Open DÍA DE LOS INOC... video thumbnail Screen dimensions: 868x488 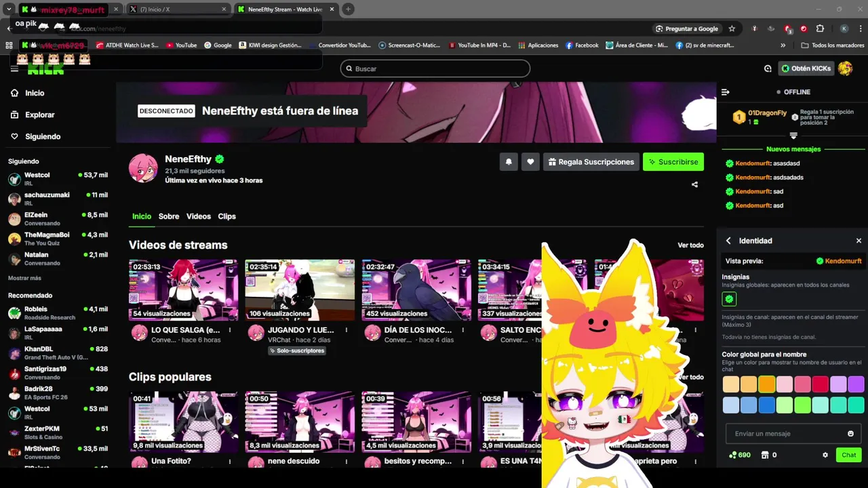[x=416, y=289]
